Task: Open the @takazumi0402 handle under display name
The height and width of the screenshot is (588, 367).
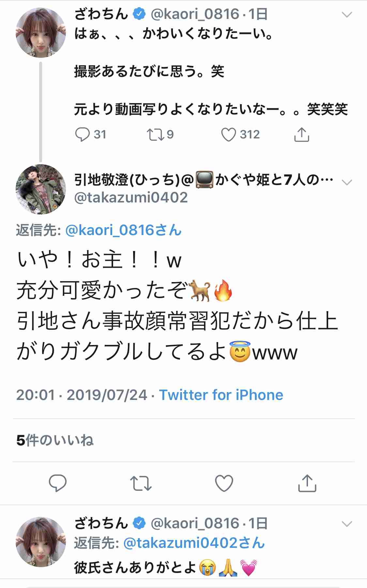Action: point(131,198)
